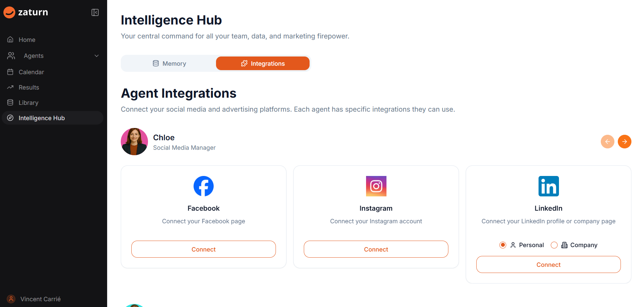
Task: Select the Company LinkedIn radio option
Action: tap(554, 245)
